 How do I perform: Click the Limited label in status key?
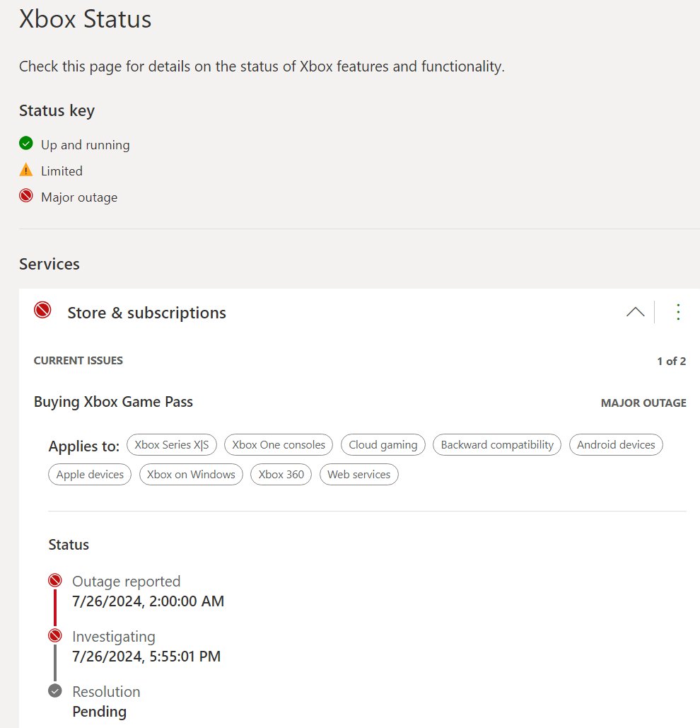coord(62,171)
